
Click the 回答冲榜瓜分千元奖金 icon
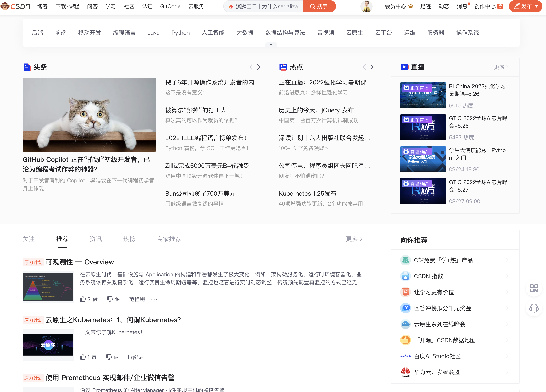[x=405, y=308]
